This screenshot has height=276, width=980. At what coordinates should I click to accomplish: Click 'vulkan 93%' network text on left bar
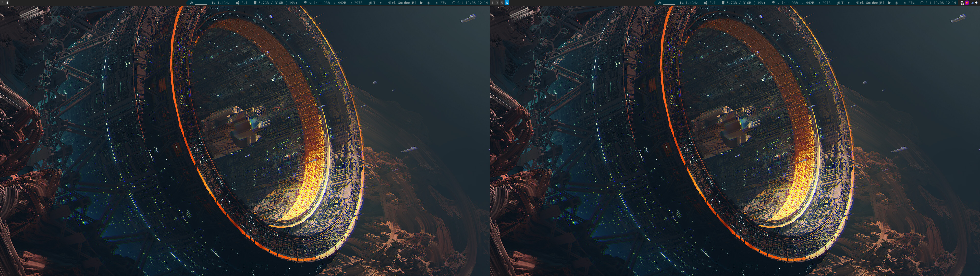[x=320, y=3]
